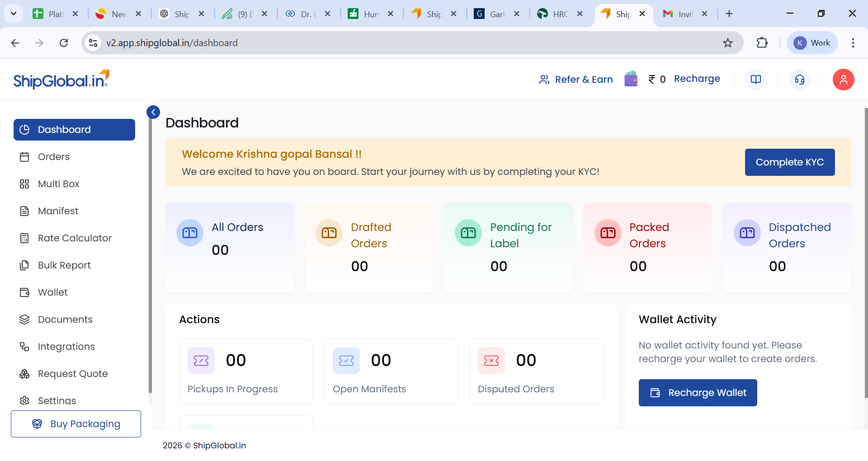Screen dimensions: 868x461
Task: Click the Complete KYC button
Action: [790, 162]
